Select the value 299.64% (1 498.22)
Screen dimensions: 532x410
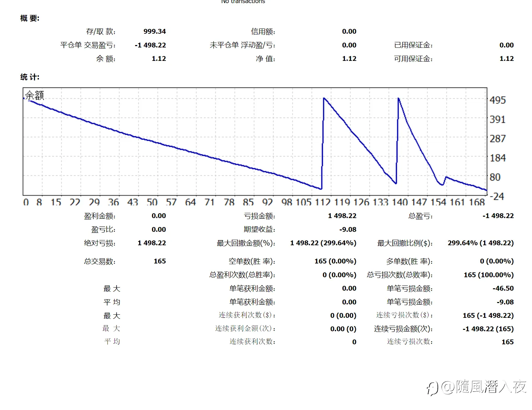coord(481,243)
